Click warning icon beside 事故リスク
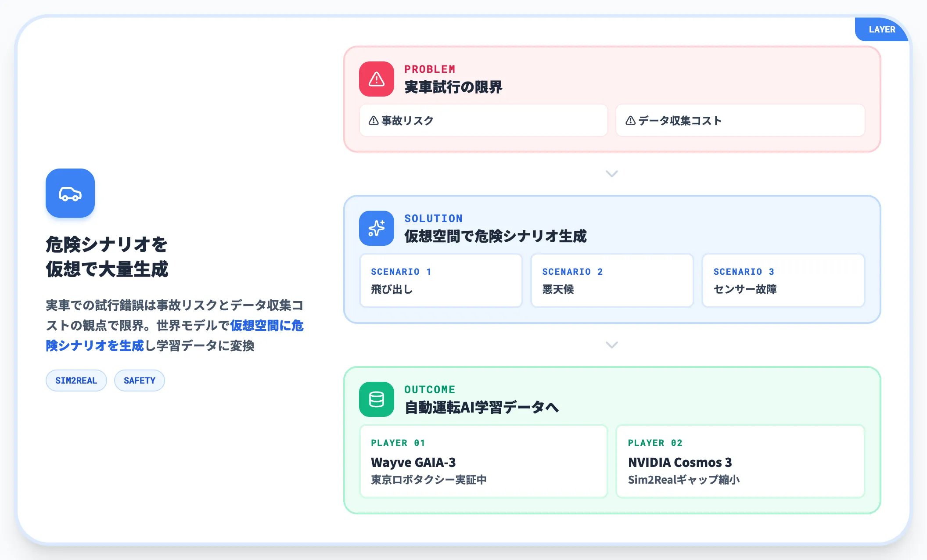 click(374, 121)
